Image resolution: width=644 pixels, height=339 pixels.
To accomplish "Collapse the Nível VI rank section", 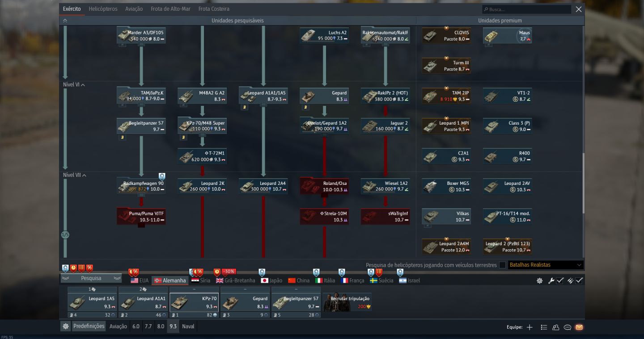I will point(74,84).
